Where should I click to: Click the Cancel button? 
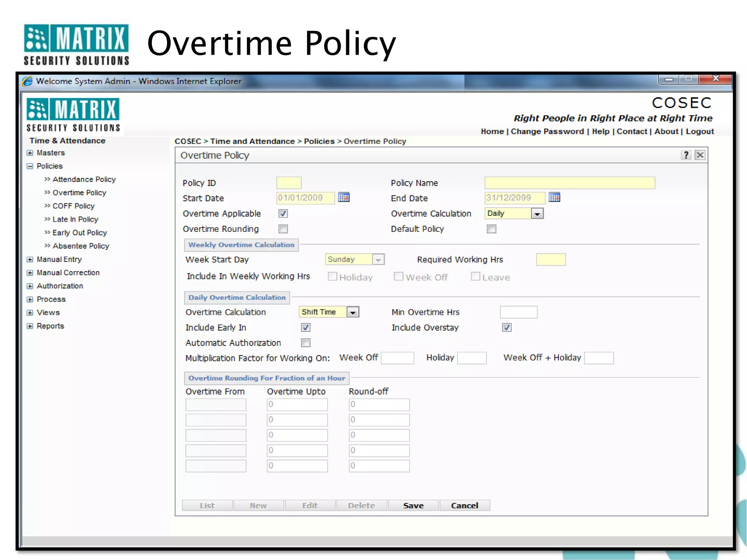tap(465, 505)
